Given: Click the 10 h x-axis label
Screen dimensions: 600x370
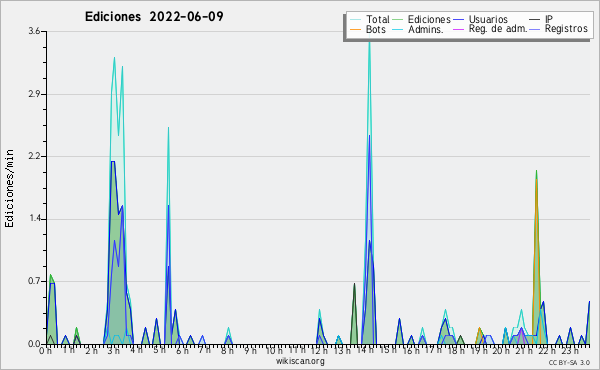Looking at the screenshot, I should tap(274, 350).
